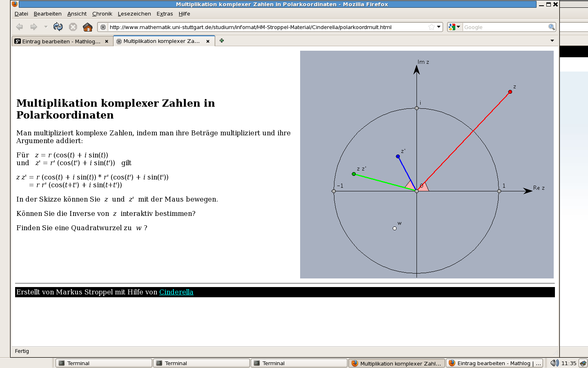The image size is (588, 368).
Task: Open the history dropdown next to Forward
Action: (x=46, y=27)
